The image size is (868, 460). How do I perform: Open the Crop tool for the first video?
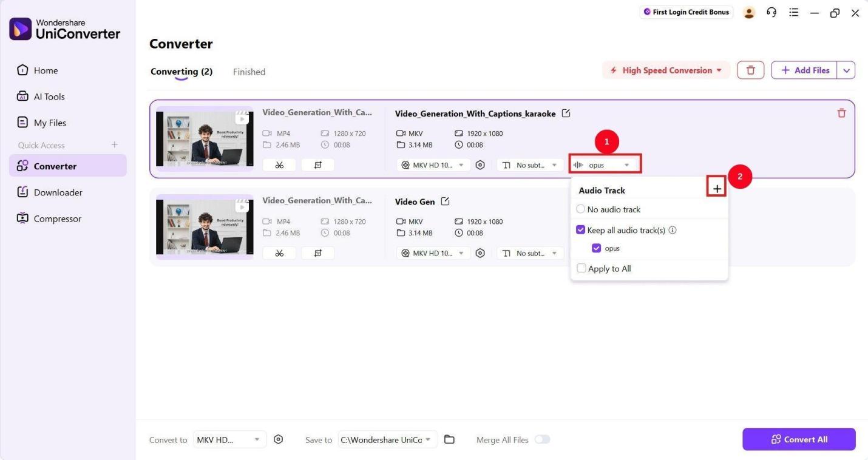pos(317,164)
